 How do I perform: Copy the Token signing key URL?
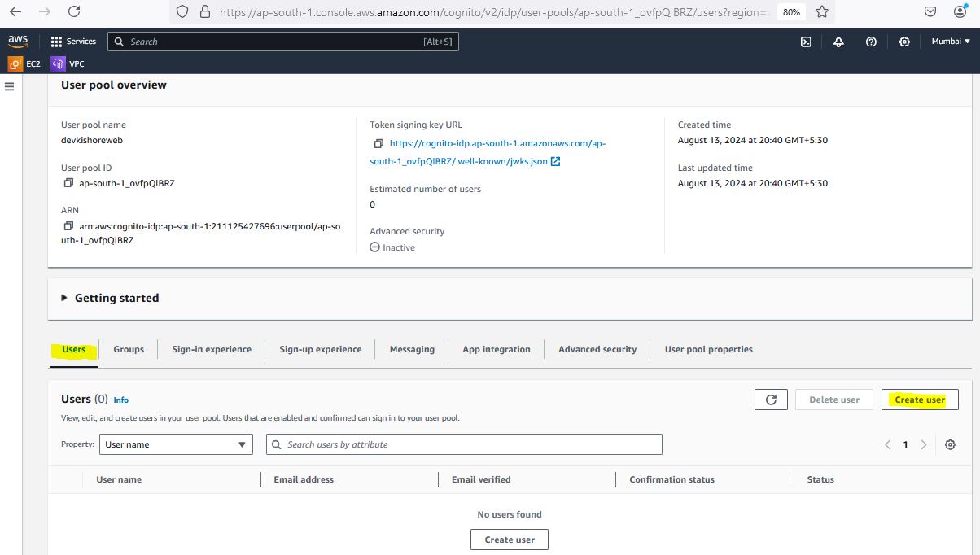[378, 143]
